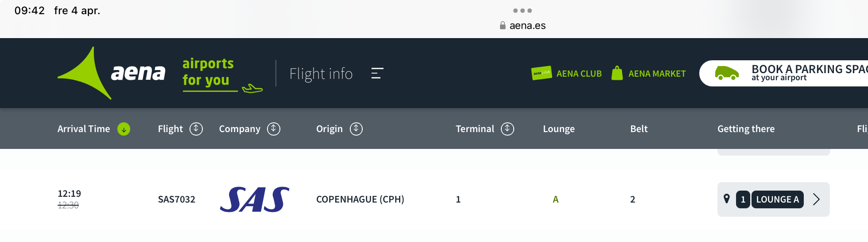Open the 'airports for you' section
Viewport: 868px width, 242px height.
tap(208, 72)
